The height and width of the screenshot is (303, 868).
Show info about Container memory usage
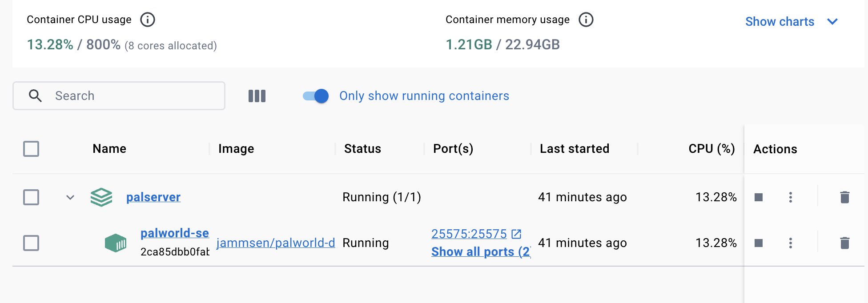(586, 20)
